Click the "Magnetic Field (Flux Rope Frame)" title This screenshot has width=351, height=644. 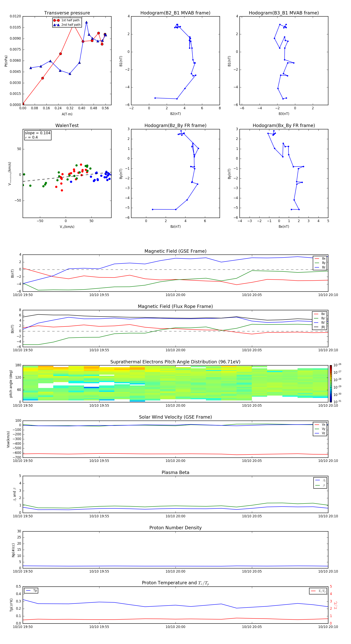(x=175, y=307)
